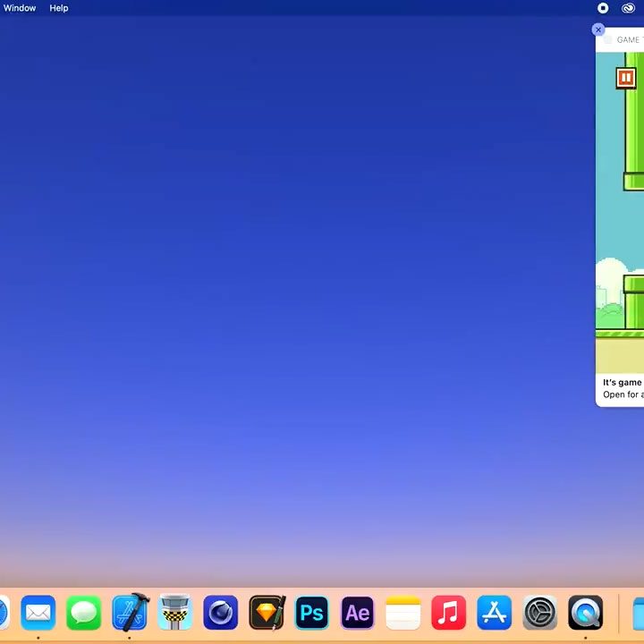Open Messages from the Dock
The height and width of the screenshot is (644, 644).
tap(84, 613)
